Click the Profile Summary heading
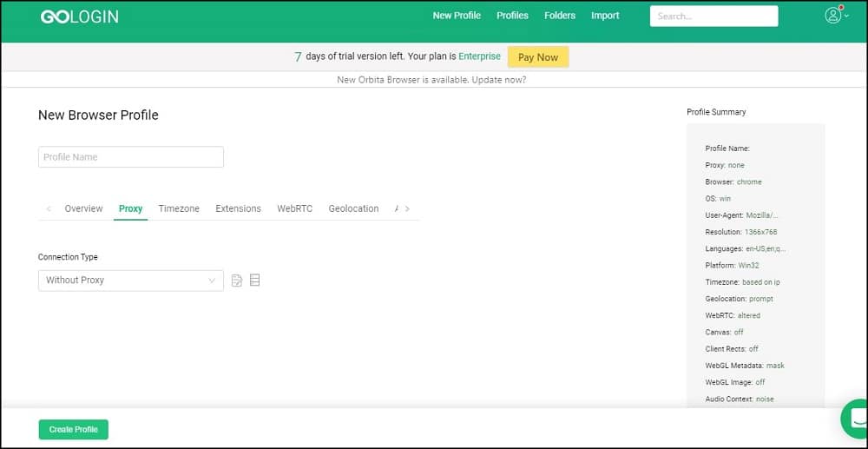Viewport: 868px width, 449px height. pos(716,112)
